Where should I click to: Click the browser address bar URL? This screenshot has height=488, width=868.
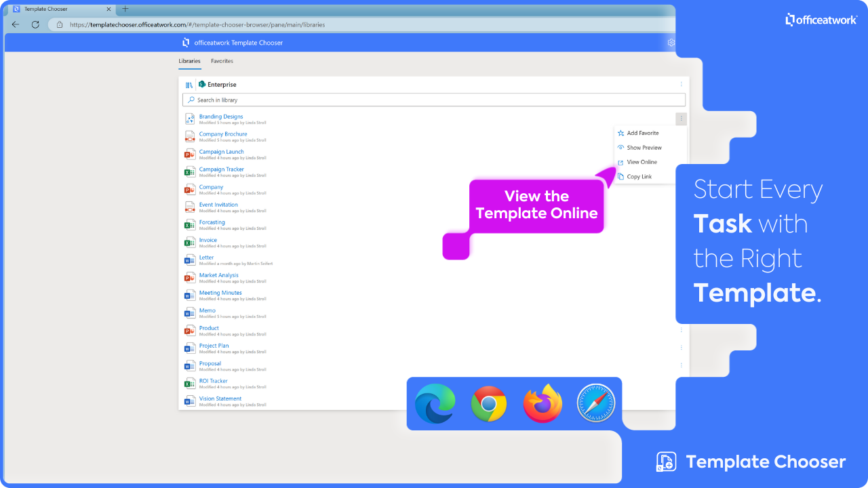[x=197, y=24]
